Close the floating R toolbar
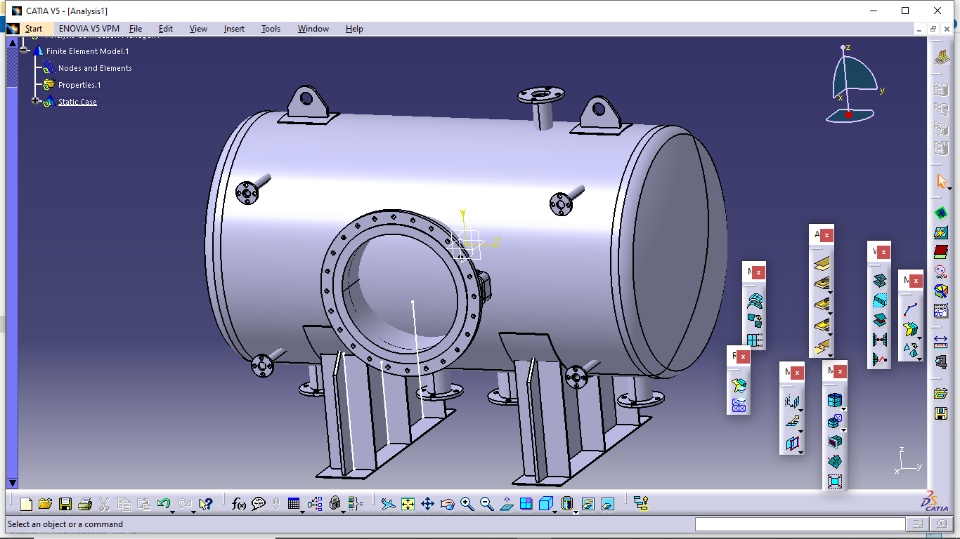Viewport: 960px width, 539px height. 743,356
